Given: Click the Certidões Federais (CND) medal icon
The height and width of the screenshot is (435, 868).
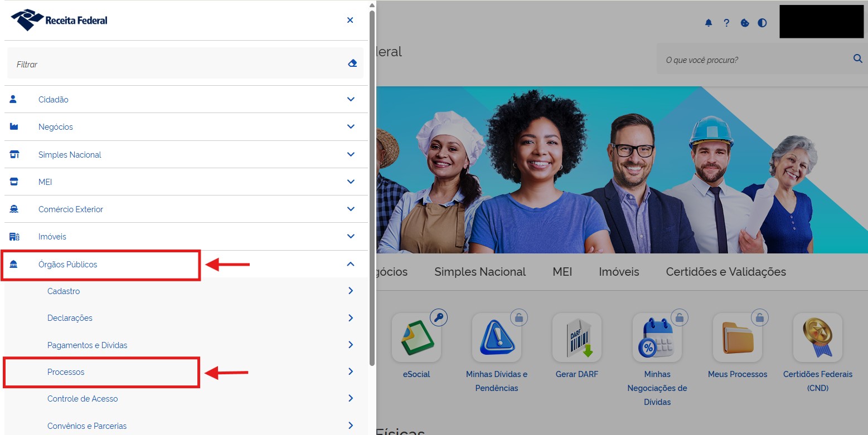Looking at the screenshot, I should click(x=817, y=338).
